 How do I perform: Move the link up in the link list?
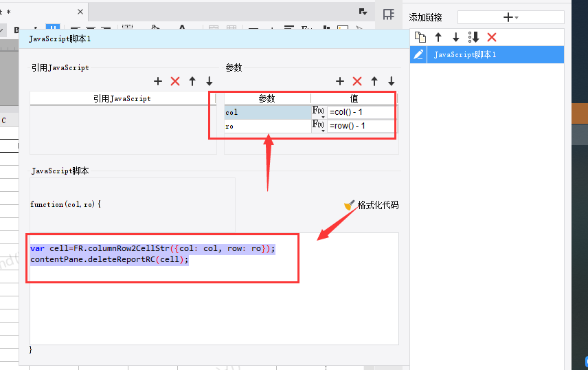pyautogui.click(x=438, y=37)
